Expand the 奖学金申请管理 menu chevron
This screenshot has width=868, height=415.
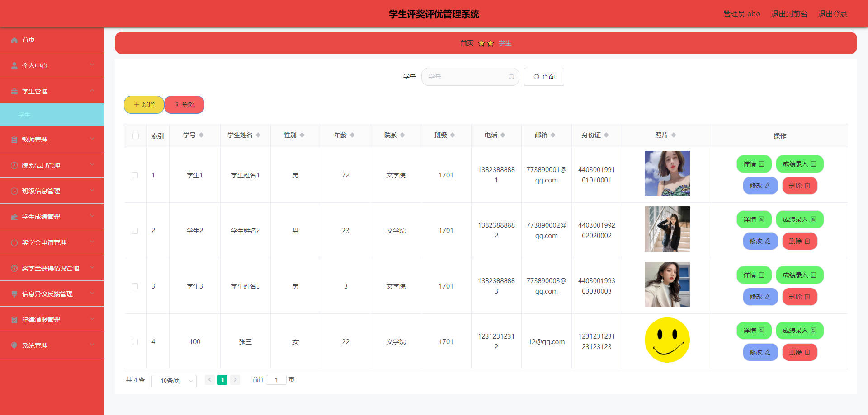[92, 242]
